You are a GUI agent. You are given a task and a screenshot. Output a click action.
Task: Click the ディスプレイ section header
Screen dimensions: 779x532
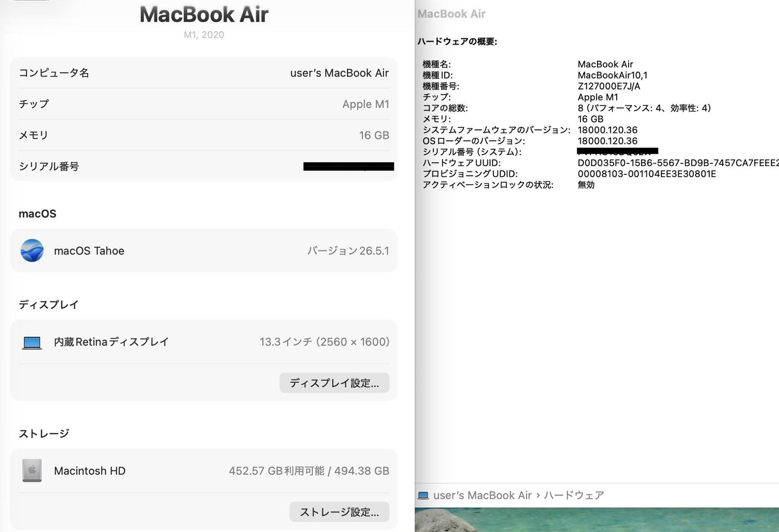coord(49,305)
